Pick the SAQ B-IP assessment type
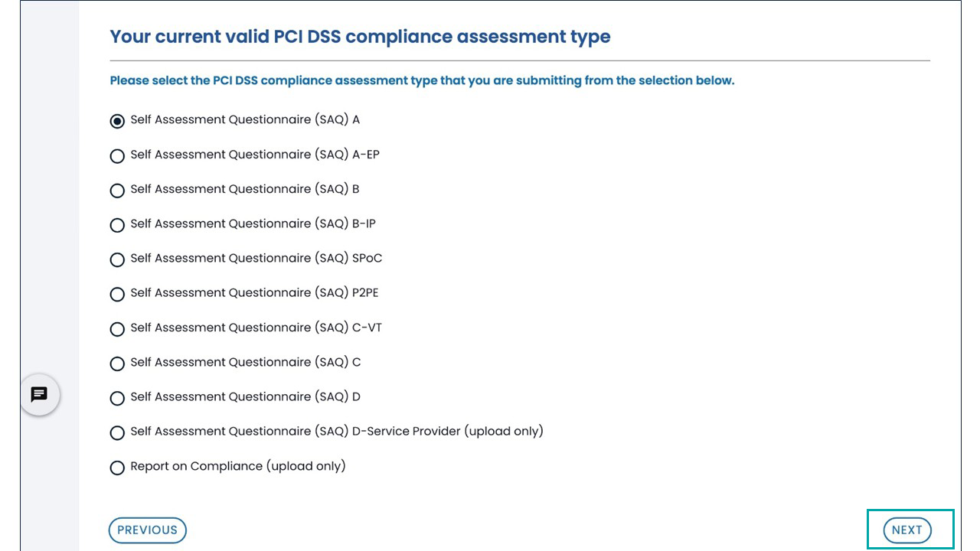The image size is (980, 551). click(x=117, y=225)
